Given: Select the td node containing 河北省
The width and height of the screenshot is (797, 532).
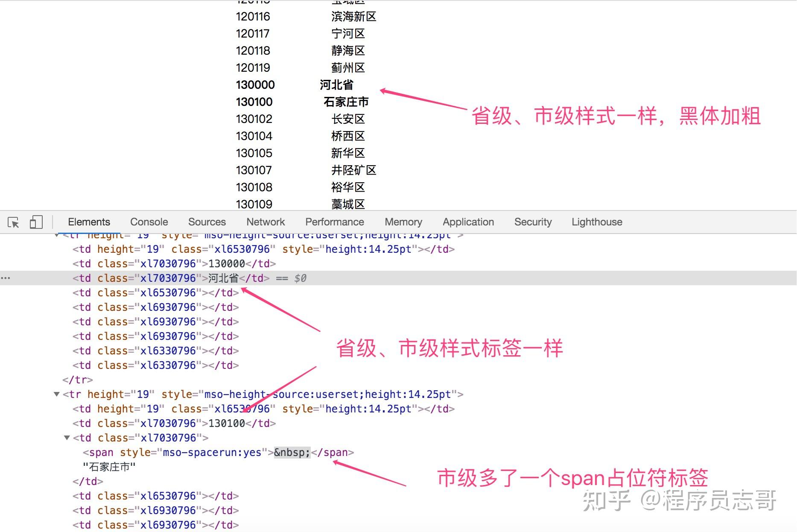Looking at the screenshot, I should [x=171, y=278].
